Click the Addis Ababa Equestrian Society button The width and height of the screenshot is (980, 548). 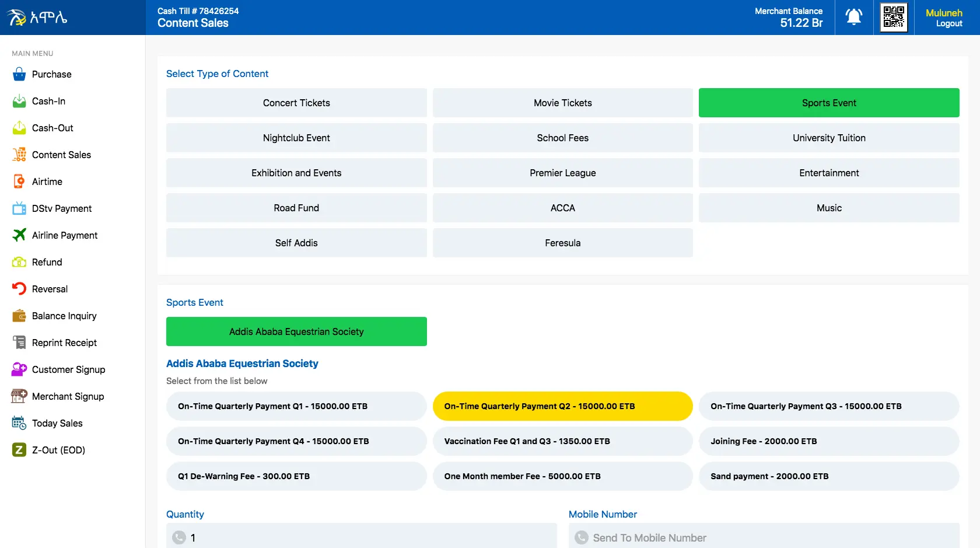pyautogui.click(x=296, y=331)
